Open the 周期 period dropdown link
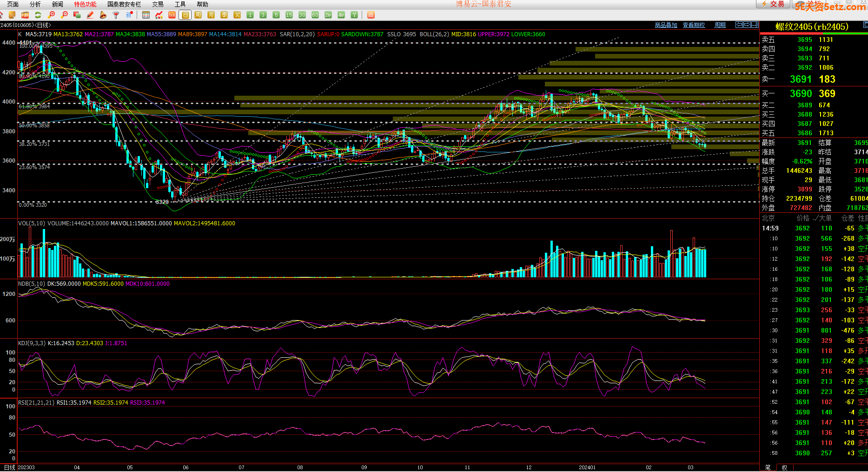868x472 pixels. [x=720, y=25]
